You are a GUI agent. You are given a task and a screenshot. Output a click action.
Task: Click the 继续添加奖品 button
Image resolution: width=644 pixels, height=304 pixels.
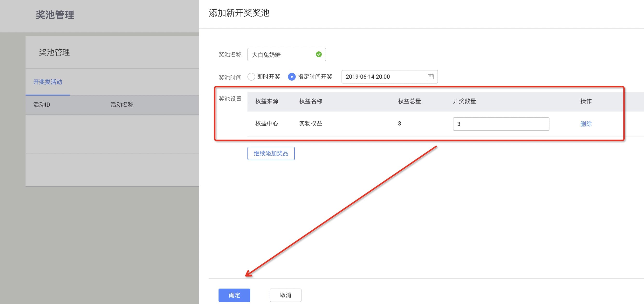pos(271,153)
